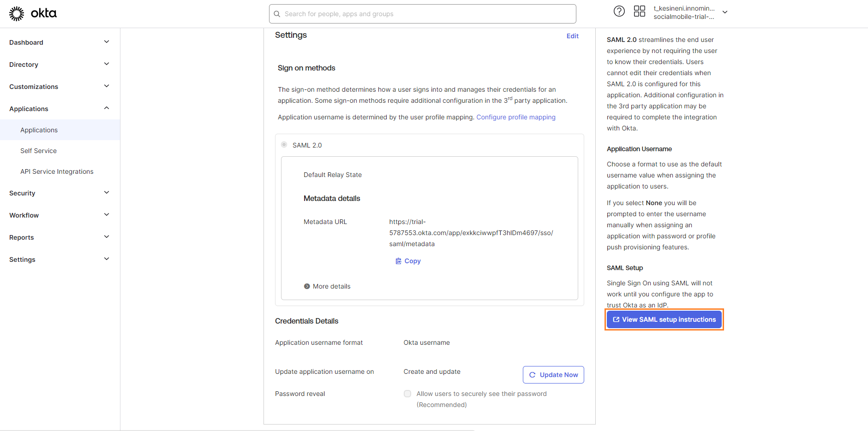Click the Okta spiral logo
The image size is (868, 431).
point(17,13)
